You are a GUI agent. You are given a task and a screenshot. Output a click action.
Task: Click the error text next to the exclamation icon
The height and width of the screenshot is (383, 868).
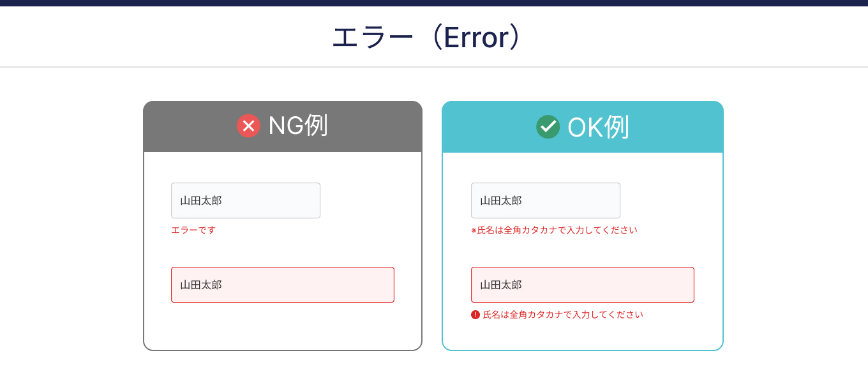click(563, 315)
